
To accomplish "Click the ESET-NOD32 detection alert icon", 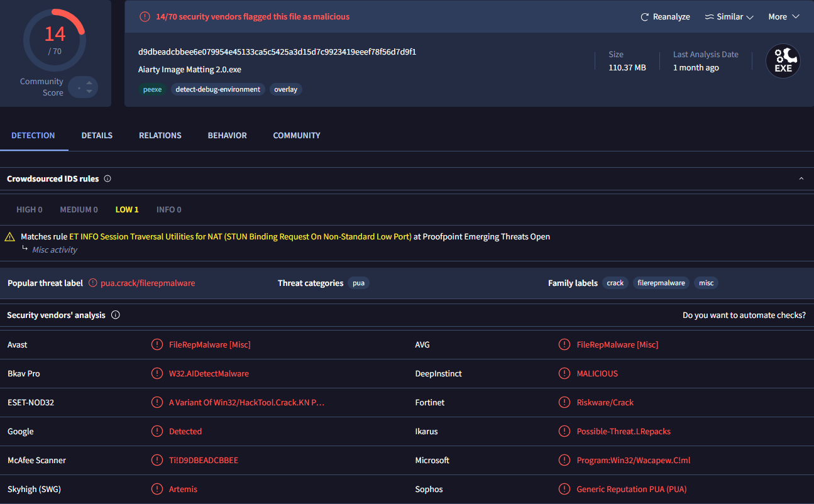I will pyautogui.click(x=157, y=402).
